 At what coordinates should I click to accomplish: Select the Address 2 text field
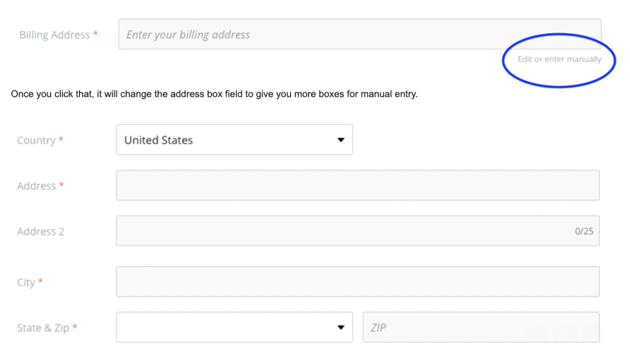[x=357, y=231]
